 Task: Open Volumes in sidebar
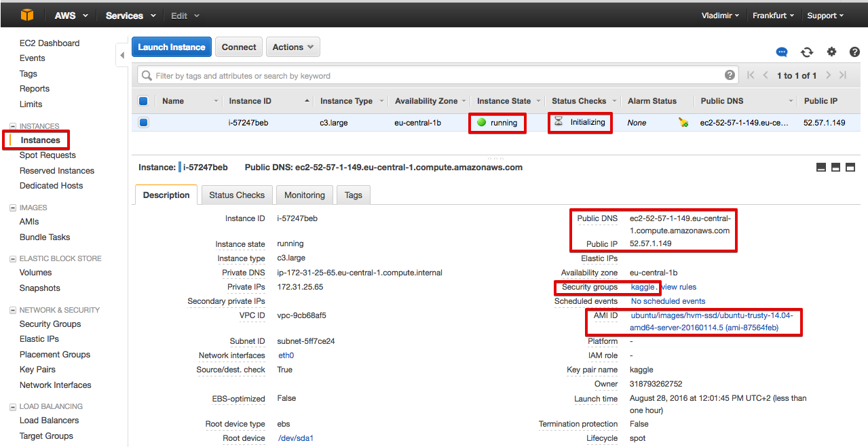pyautogui.click(x=35, y=272)
